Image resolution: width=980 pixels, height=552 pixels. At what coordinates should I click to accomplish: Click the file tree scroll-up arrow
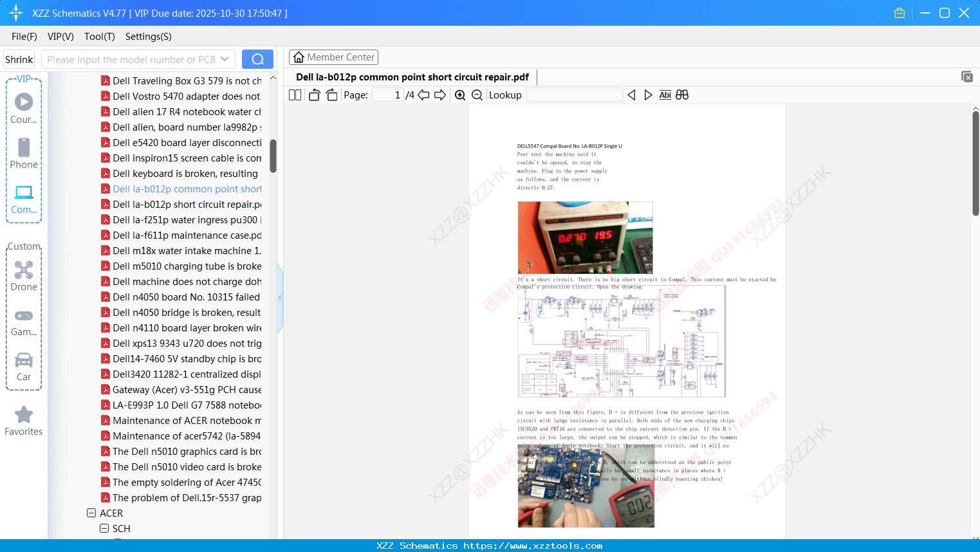tap(273, 78)
